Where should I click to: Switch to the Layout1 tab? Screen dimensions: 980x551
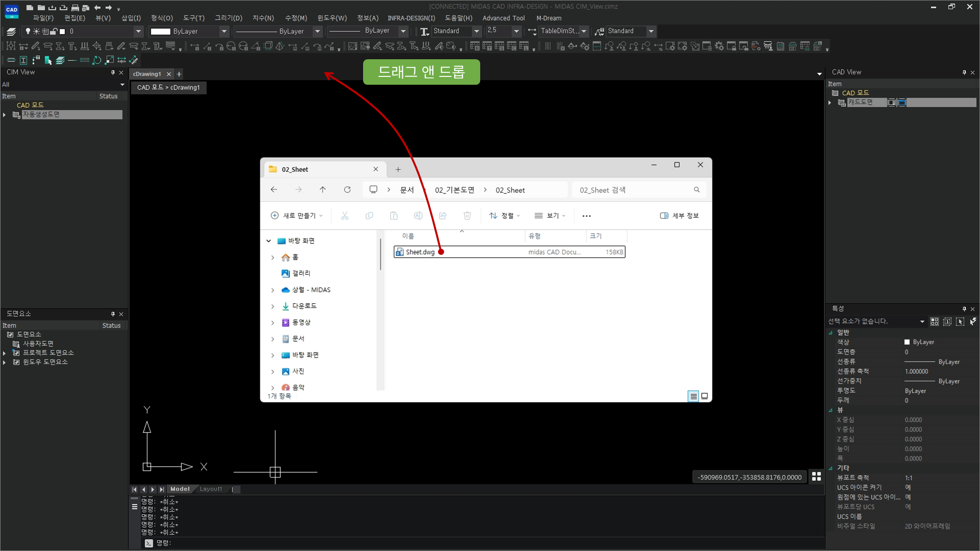click(211, 489)
